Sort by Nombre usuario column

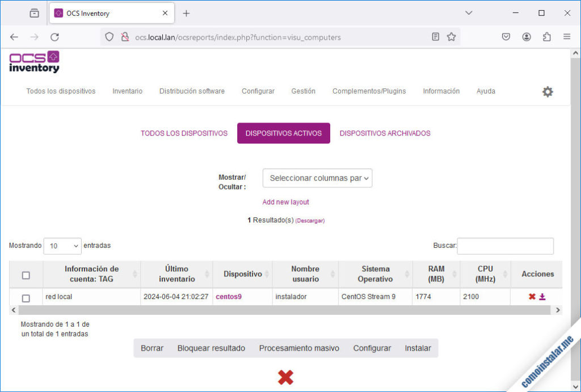click(x=305, y=274)
